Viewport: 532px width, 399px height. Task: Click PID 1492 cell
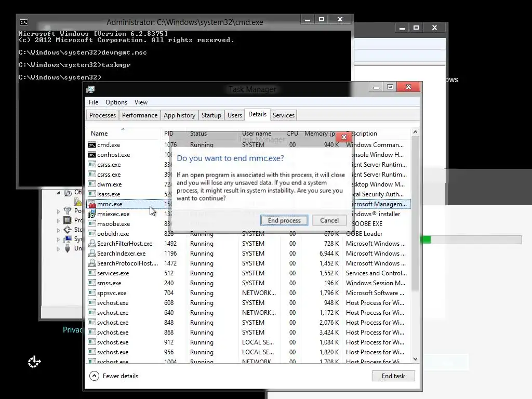pos(170,244)
